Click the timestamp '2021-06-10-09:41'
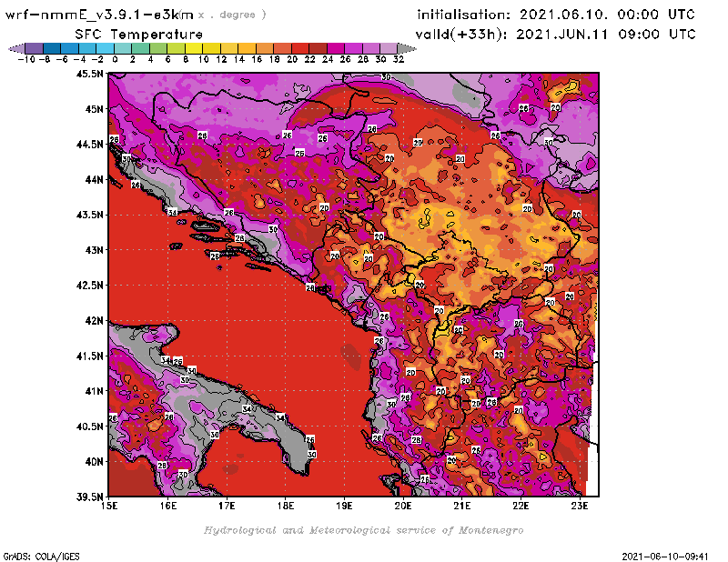Screen dimensions: 728x562 click(x=665, y=557)
